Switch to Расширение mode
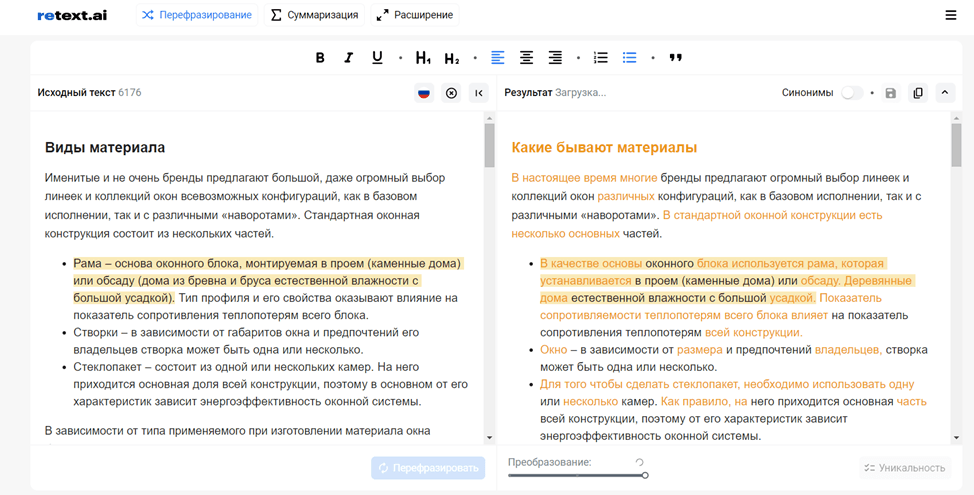The width and height of the screenshot is (974, 495). pyautogui.click(x=415, y=15)
